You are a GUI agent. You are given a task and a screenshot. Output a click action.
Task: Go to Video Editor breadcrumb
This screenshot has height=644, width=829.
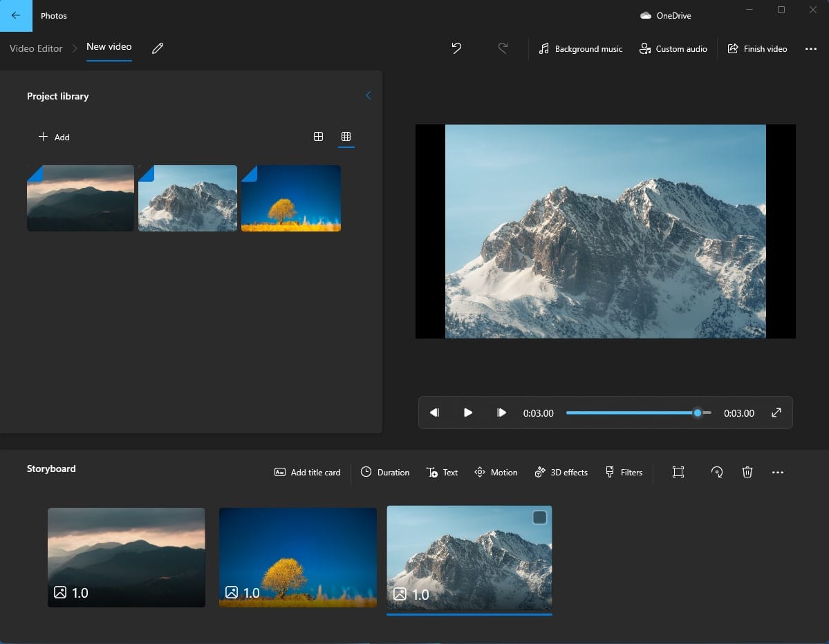point(36,48)
